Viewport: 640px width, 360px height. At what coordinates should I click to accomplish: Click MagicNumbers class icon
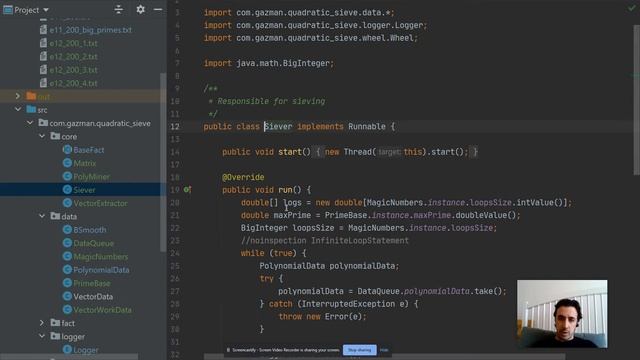67,256
